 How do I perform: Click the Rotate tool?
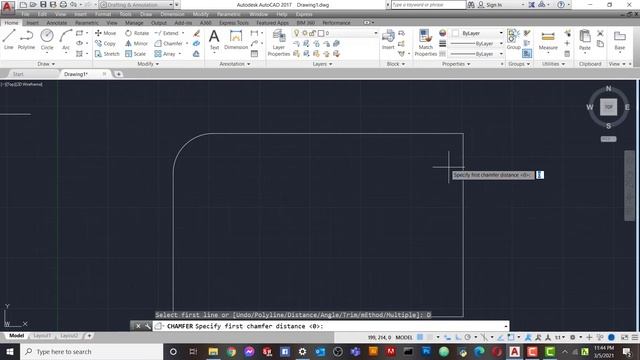point(137,33)
